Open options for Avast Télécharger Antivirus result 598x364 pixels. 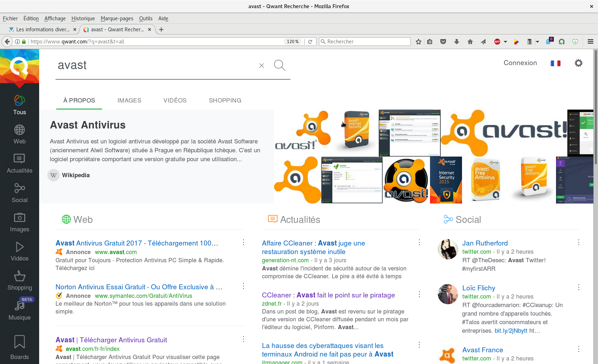[x=243, y=339]
